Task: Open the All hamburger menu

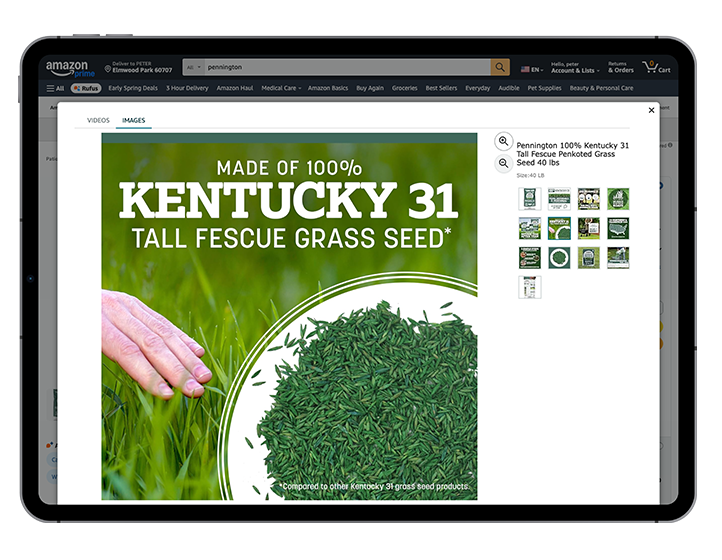Action: click(55, 88)
